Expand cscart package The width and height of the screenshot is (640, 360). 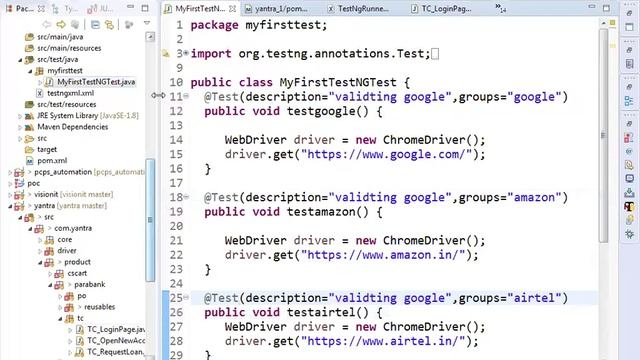tap(50, 274)
